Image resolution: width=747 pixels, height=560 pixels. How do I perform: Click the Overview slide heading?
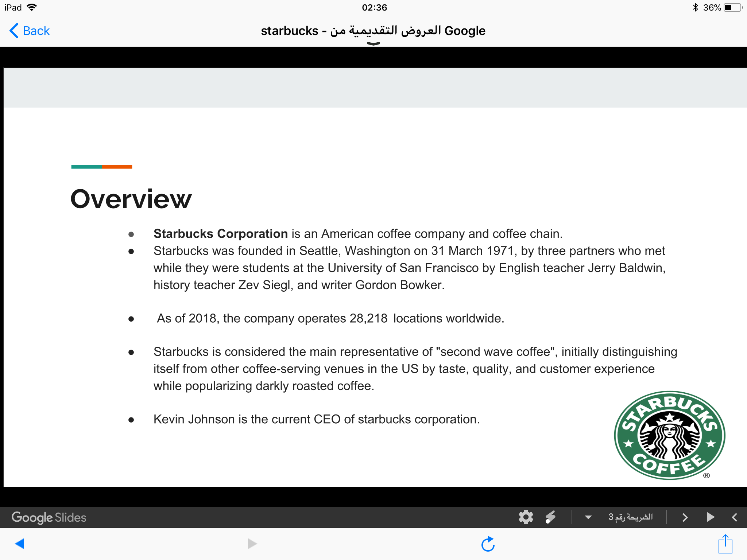pos(131,199)
